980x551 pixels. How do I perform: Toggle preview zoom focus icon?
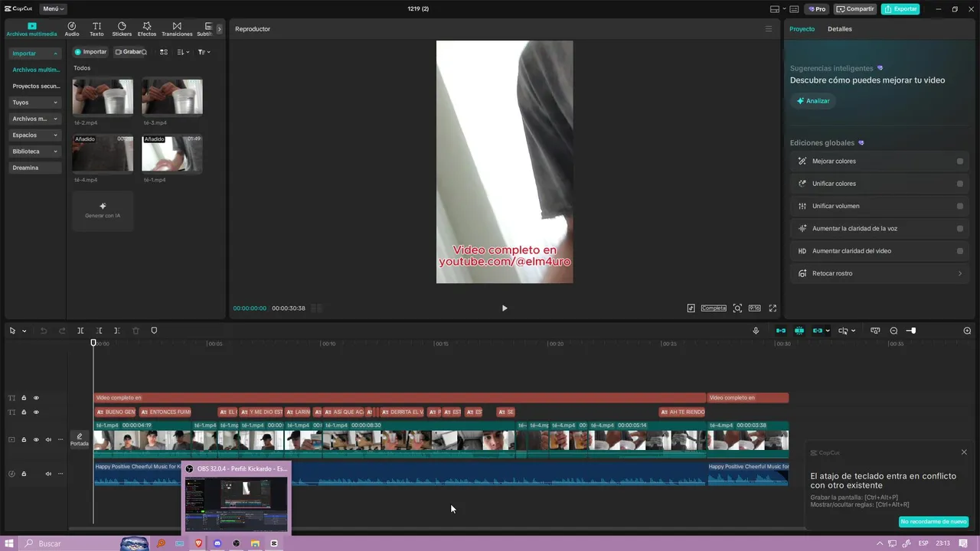(x=737, y=308)
